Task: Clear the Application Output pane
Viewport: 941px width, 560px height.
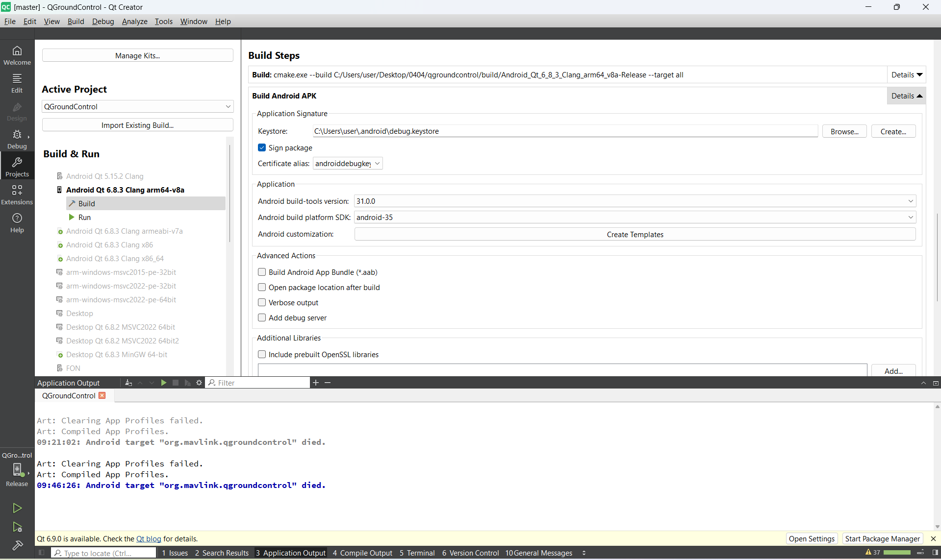Action: click(x=128, y=383)
